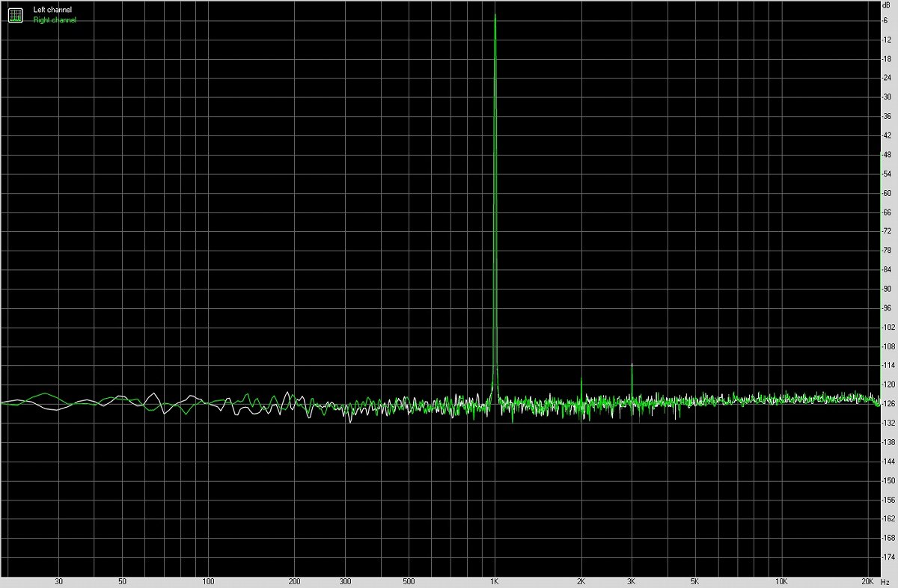The image size is (898, 588).
Task: Click the "-114" dB scale value
Action: point(888,366)
